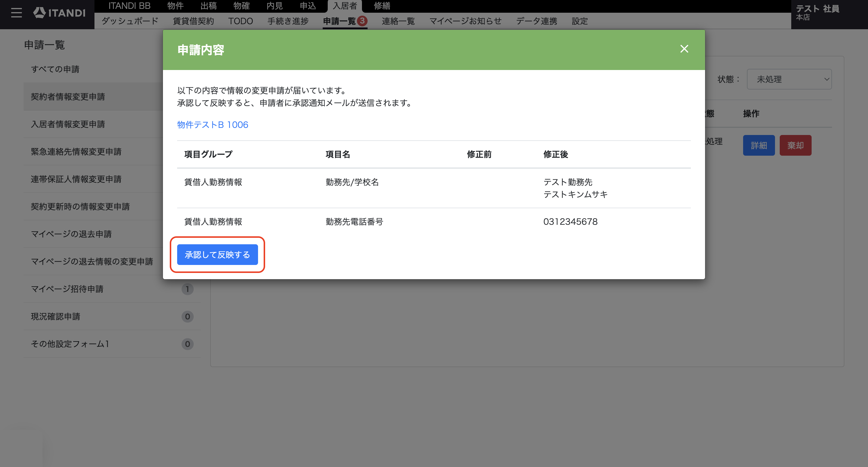Click 承認して反映する button
Image resolution: width=868 pixels, height=467 pixels.
pos(217,255)
